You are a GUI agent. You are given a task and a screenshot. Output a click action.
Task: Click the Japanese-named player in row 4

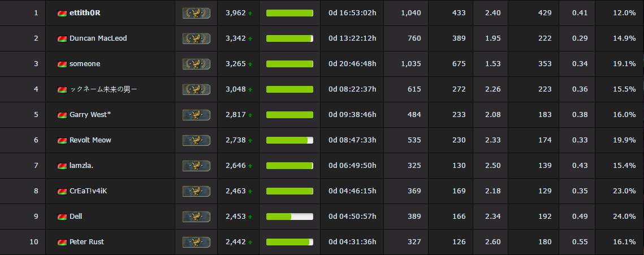[x=103, y=89]
